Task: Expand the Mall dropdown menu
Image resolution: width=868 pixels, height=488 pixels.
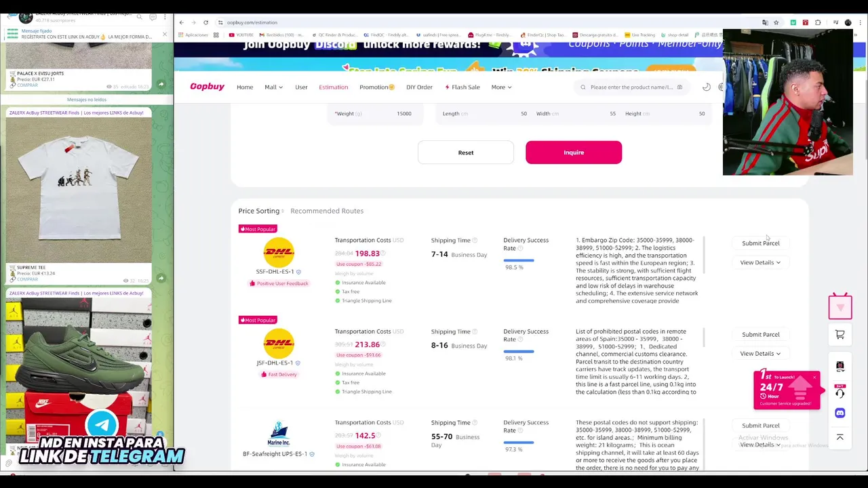Action: (273, 87)
